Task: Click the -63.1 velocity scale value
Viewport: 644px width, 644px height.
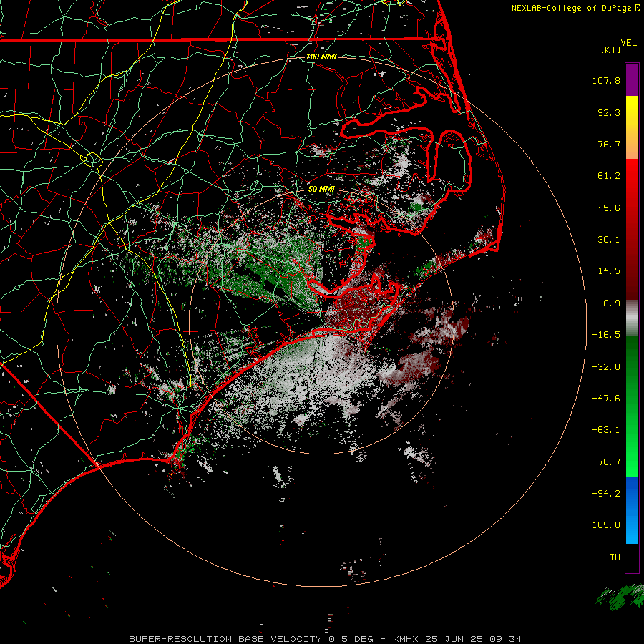Action: coord(606,430)
